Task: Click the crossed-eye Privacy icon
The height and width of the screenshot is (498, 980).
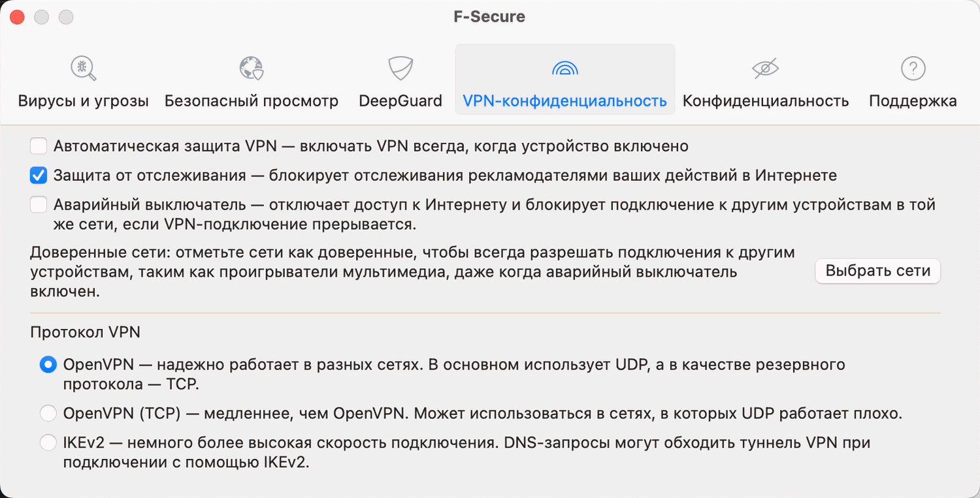Action: [765, 68]
